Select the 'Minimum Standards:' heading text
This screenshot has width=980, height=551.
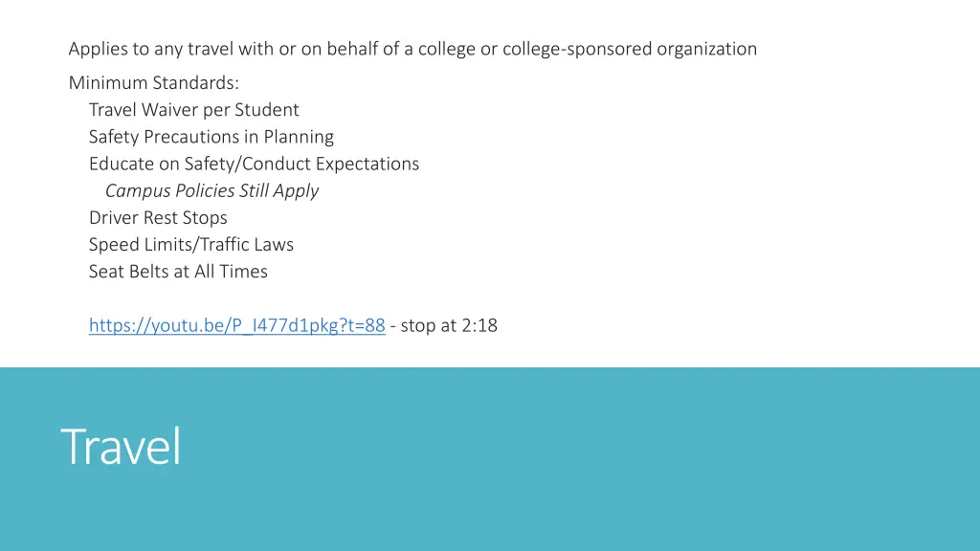point(154,82)
